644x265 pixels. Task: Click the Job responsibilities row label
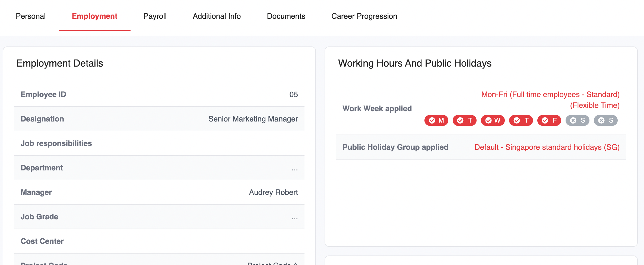[56, 143]
